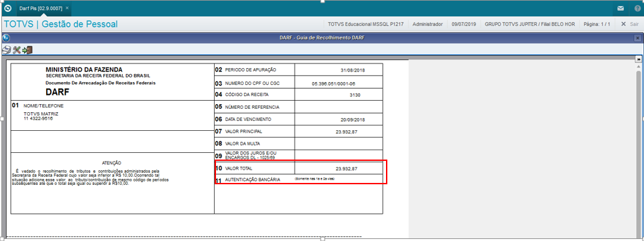Click the 09/07/2019 date in the header
The image size is (644, 241).
(x=464, y=24)
